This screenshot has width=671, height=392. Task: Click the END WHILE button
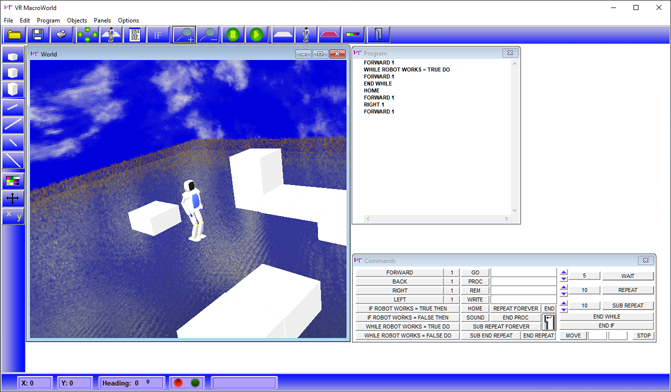click(x=606, y=317)
